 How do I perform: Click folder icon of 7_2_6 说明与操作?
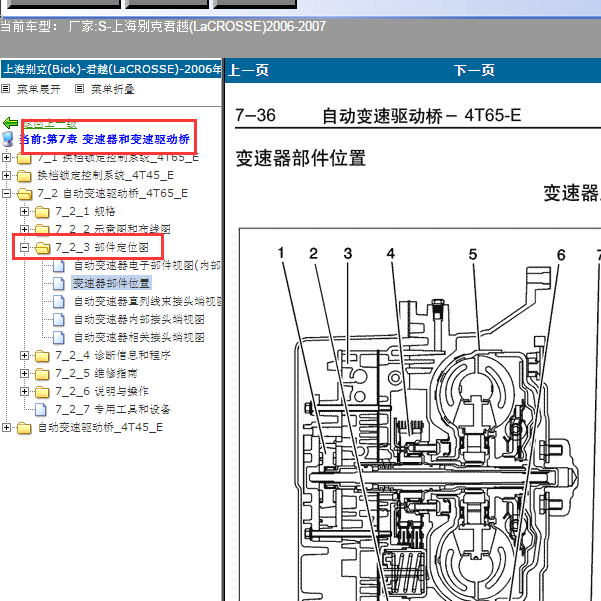pos(42,392)
